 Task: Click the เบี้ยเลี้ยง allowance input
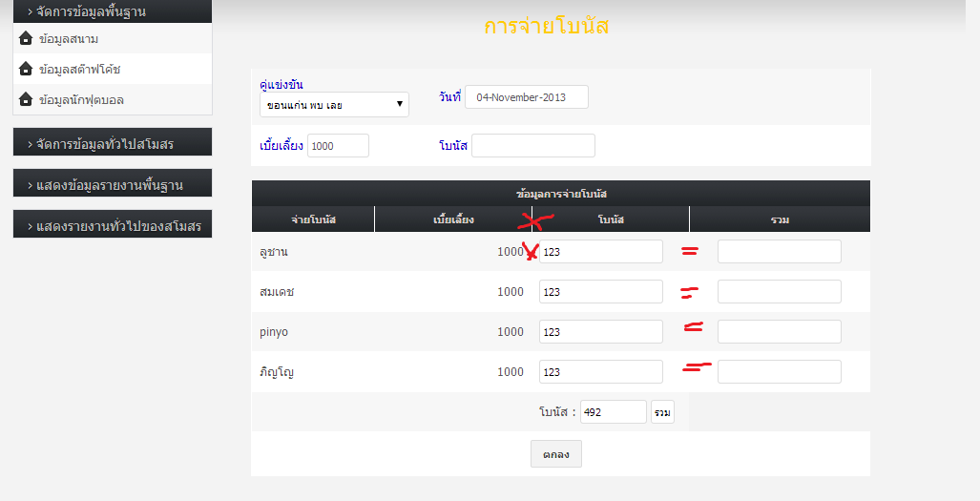338,146
